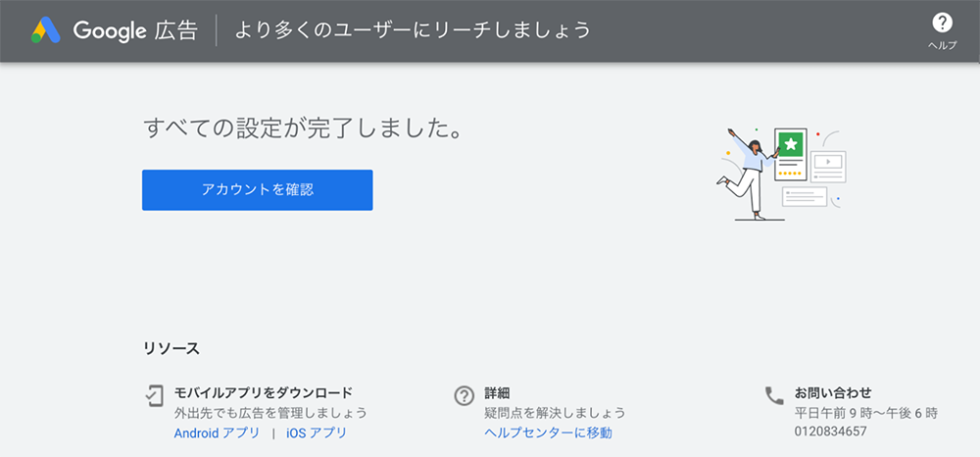Click the phone contact icon
The height and width of the screenshot is (457, 980).
774,395
